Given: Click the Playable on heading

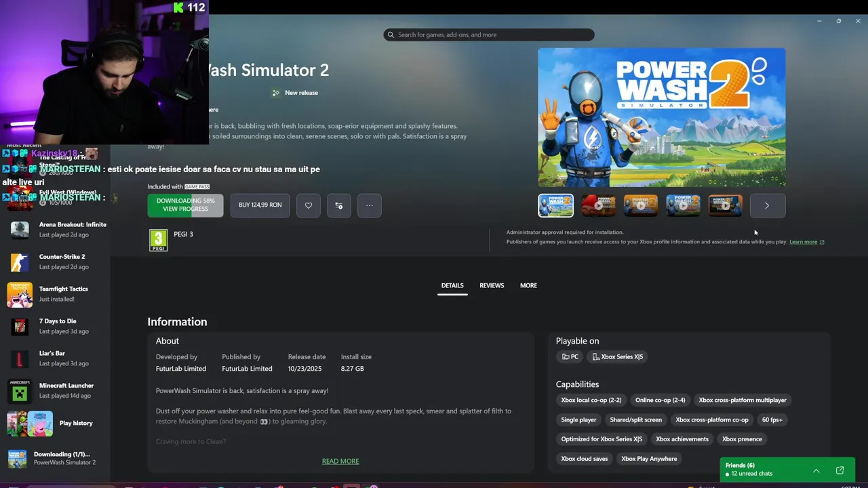Looking at the screenshot, I should [577, 341].
